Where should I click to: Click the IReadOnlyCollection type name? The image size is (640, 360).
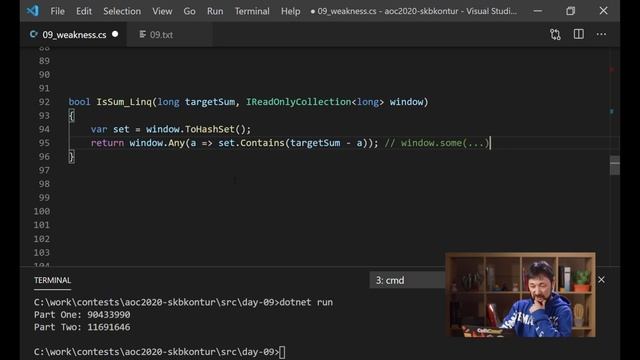coord(298,102)
